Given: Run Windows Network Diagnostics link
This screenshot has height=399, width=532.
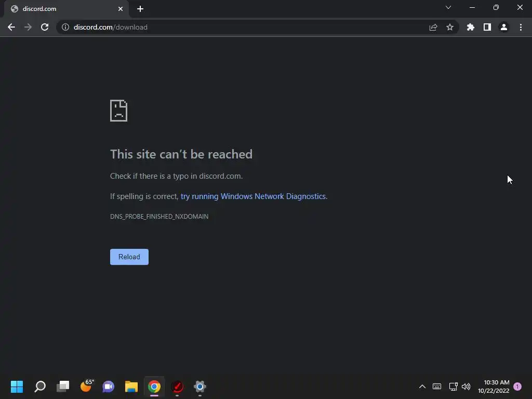Looking at the screenshot, I should coord(254,196).
